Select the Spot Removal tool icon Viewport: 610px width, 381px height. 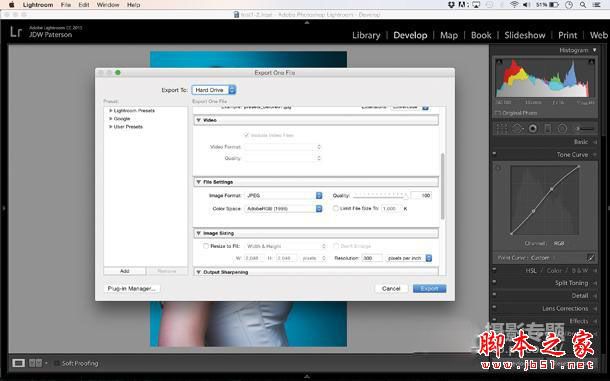tap(517, 128)
